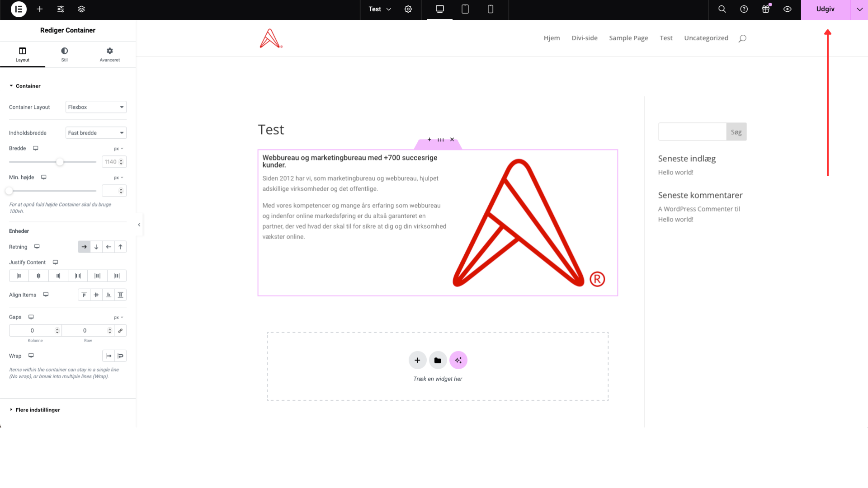The height and width of the screenshot is (488, 868).
Task: Switch to the Avanceret tab
Action: coord(110,54)
